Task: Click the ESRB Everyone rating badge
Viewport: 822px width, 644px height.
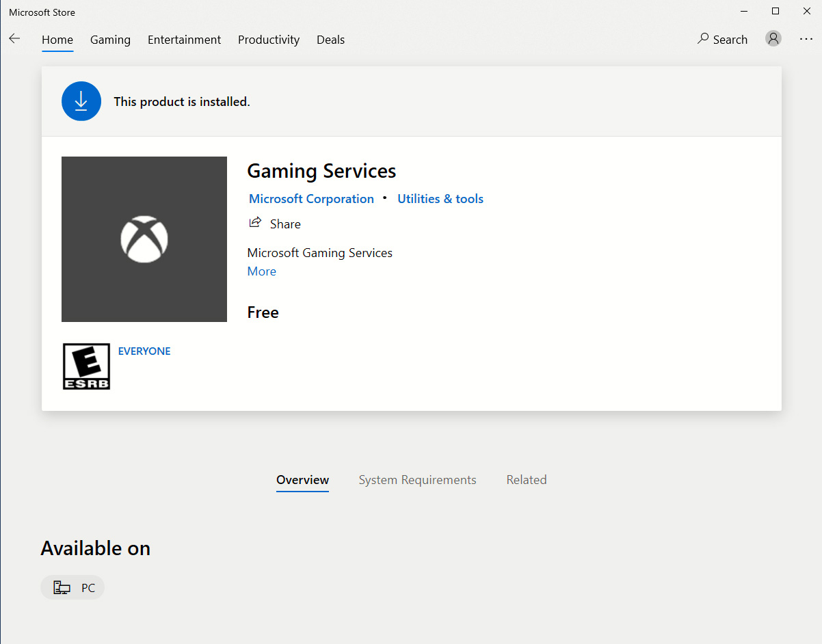Action: 86,366
